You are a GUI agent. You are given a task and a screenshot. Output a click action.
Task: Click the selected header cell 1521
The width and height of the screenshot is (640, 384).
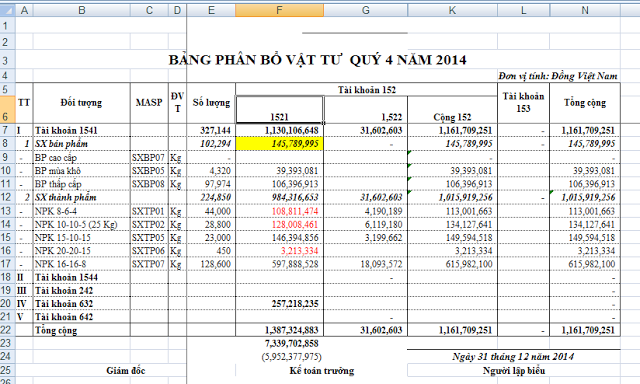(280, 109)
